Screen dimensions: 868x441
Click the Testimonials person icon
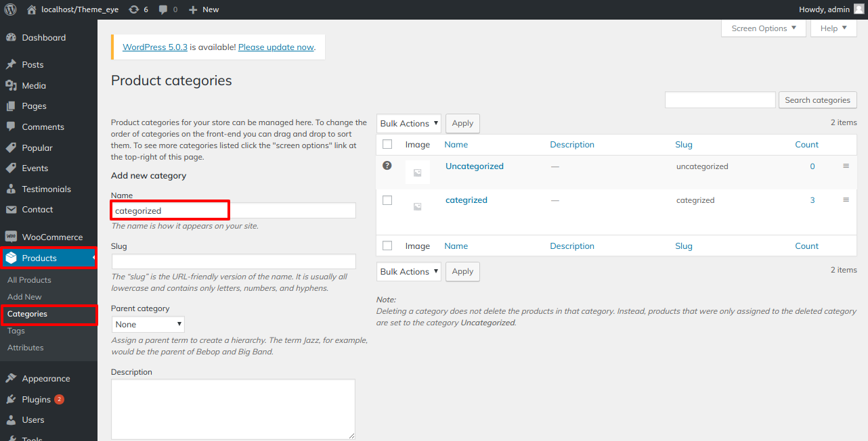pos(11,189)
